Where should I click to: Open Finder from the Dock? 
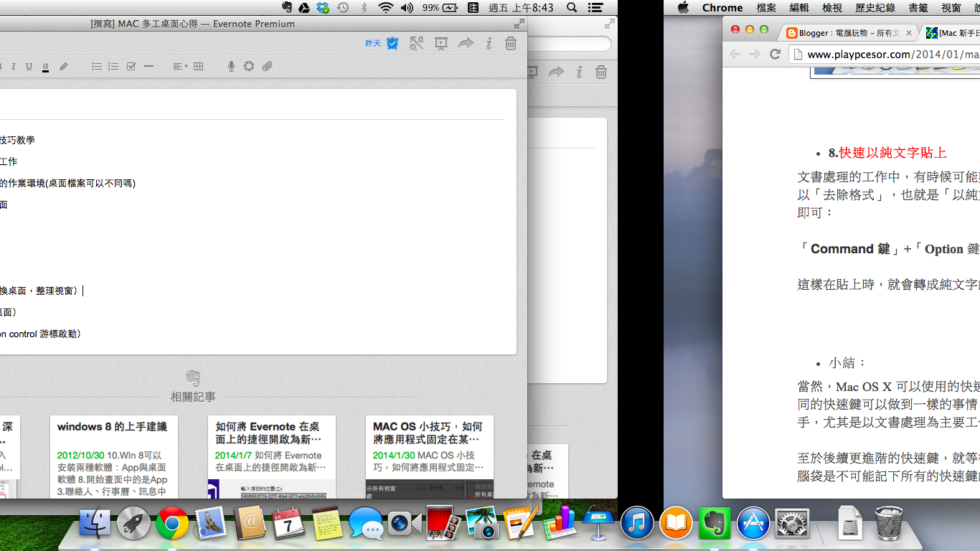95,522
